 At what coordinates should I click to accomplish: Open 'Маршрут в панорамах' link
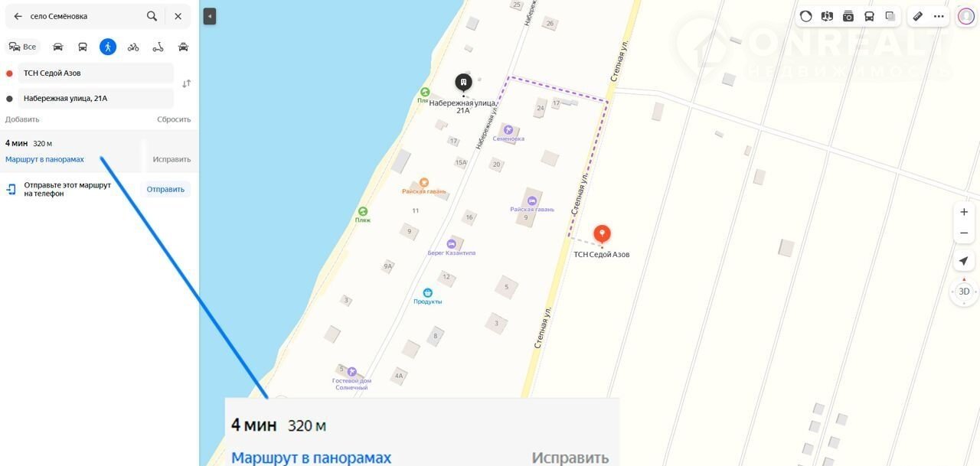click(44, 159)
